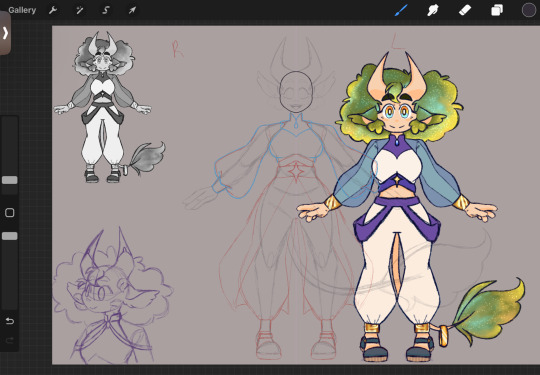Click the red letter R annotation

pyautogui.click(x=177, y=49)
